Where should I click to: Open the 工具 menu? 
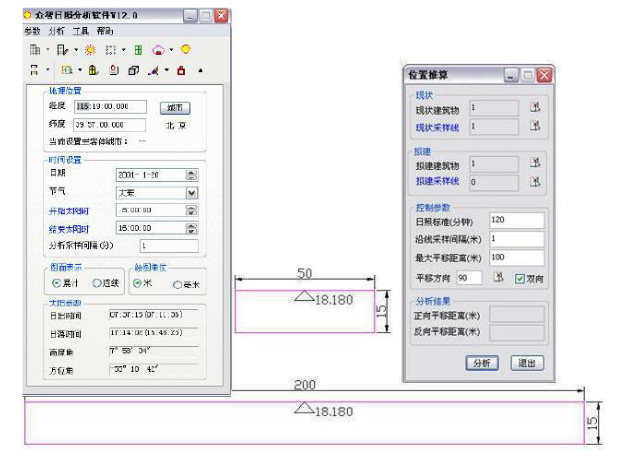[x=81, y=32]
